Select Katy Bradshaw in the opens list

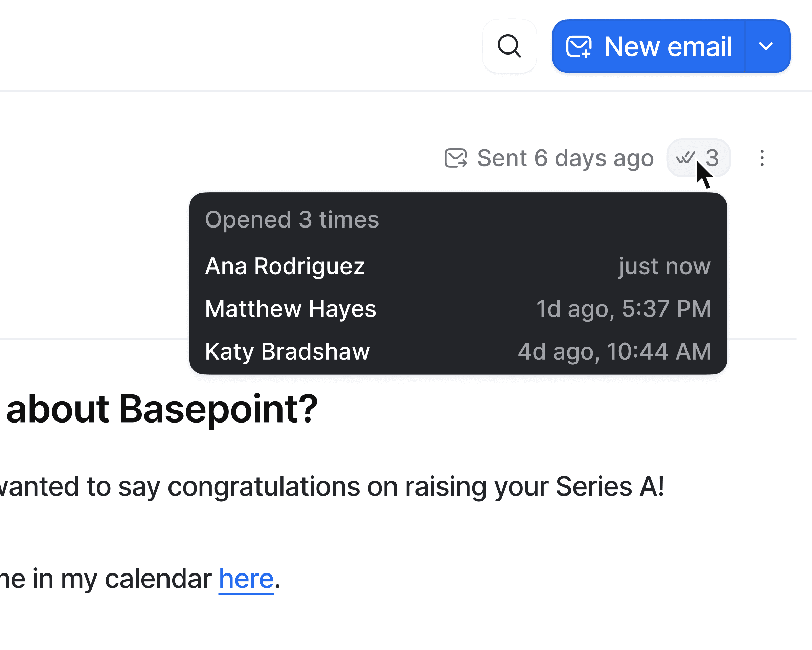coord(287,351)
